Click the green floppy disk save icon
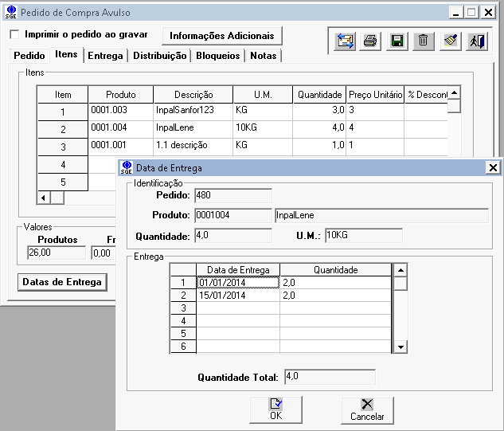The width and height of the screenshot is (504, 431). [x=397, y=41]
